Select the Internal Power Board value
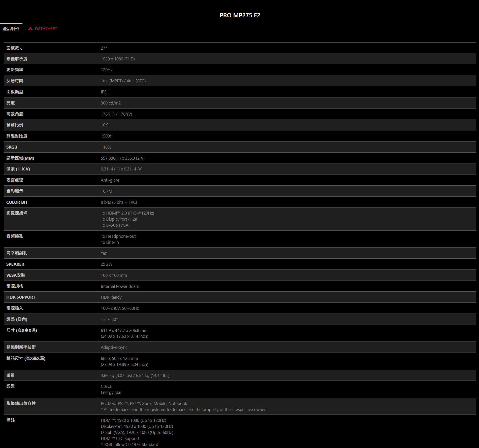Viewport: 479px width, 448px height. click(120, 286)
